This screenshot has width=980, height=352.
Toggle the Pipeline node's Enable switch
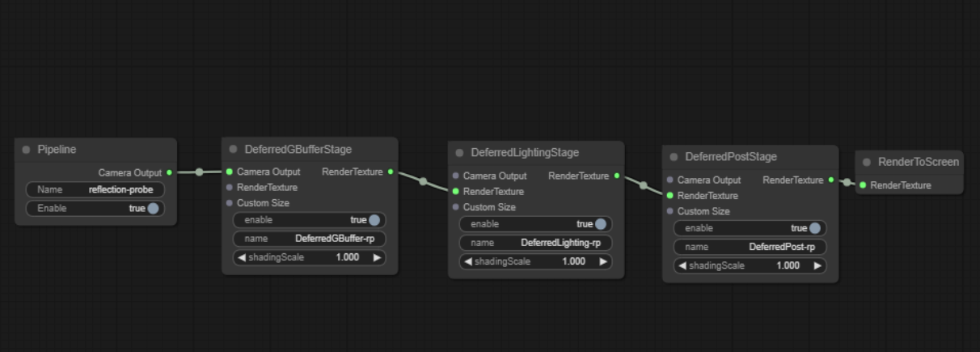pos(153,209)
